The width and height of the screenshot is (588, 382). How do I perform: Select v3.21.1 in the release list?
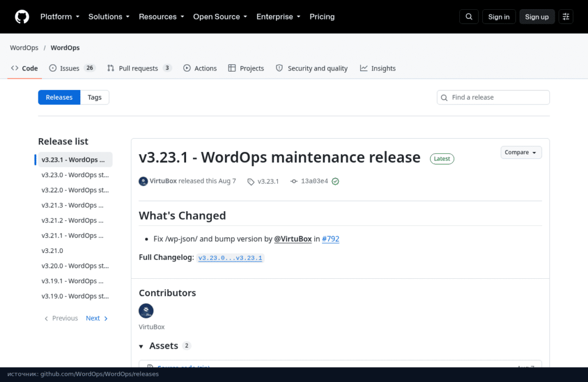(x=75, y=236)
